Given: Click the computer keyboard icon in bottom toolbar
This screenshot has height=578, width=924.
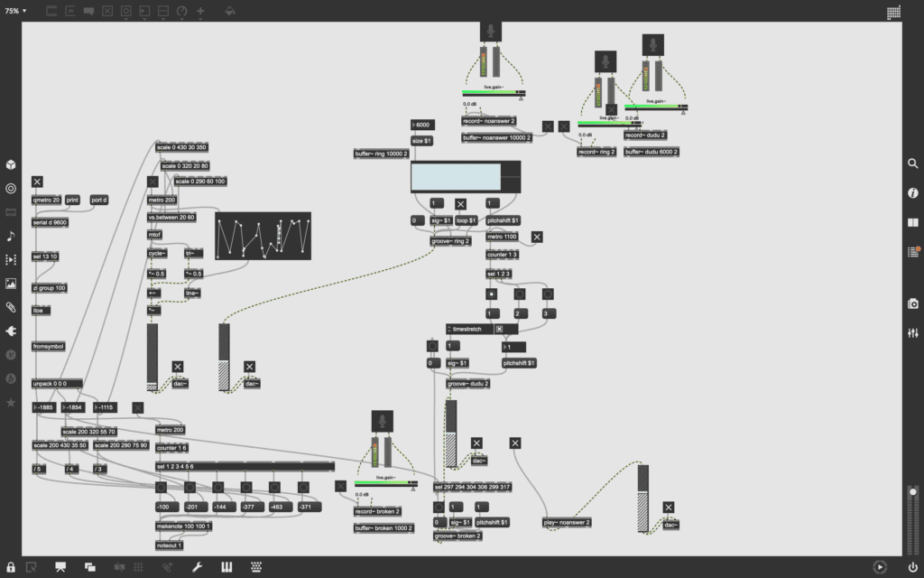Looking at the screenshot, I should coord(255,567).
